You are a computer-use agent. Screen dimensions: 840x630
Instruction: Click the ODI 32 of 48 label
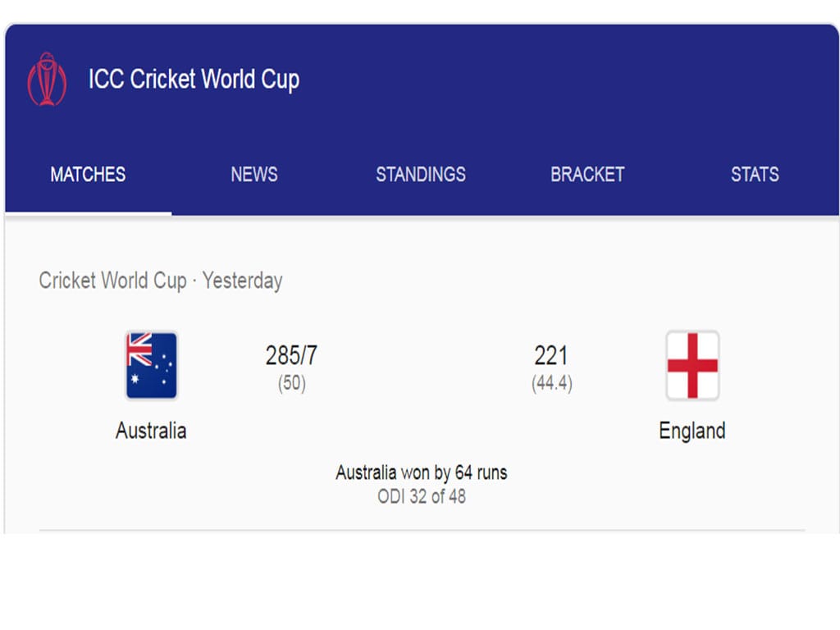click(x=422, y=496)
